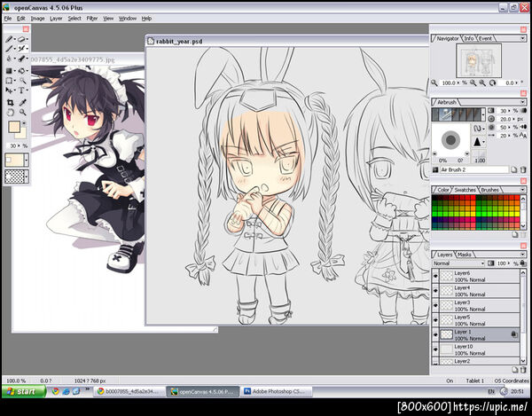Click the foreground color swatch in toolbox
The height and width of the screenshot is (416, 532).
14,127
